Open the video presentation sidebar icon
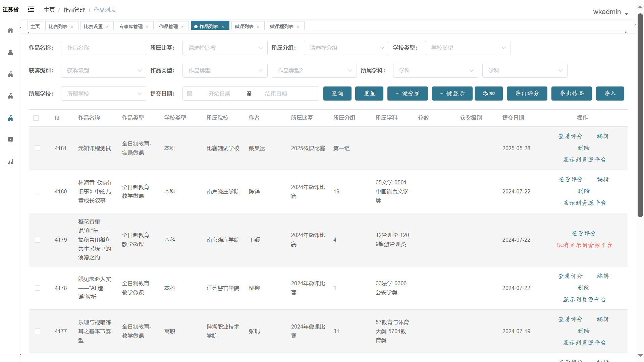 pos(10,140)
